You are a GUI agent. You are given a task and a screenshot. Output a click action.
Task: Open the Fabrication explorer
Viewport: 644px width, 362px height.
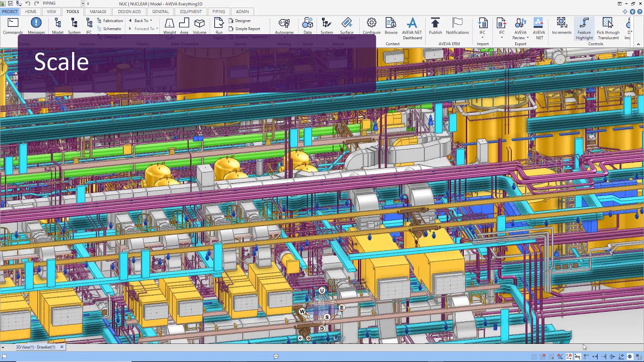pos(110,21)
